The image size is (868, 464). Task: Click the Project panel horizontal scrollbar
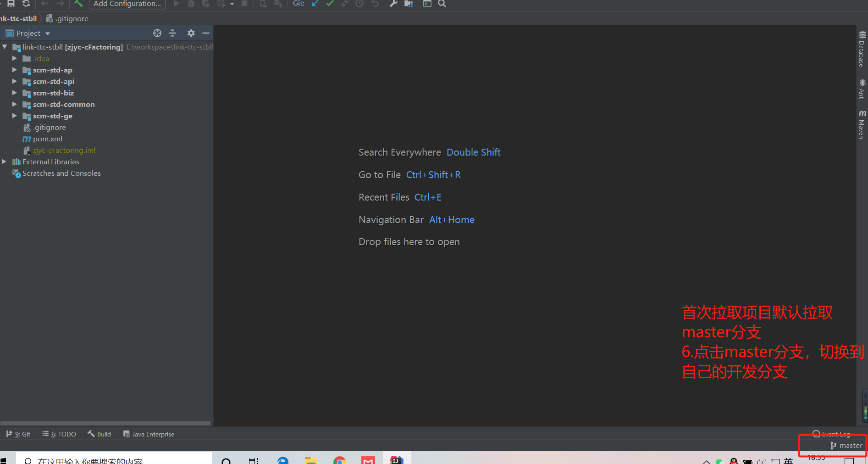coord(105,423)
